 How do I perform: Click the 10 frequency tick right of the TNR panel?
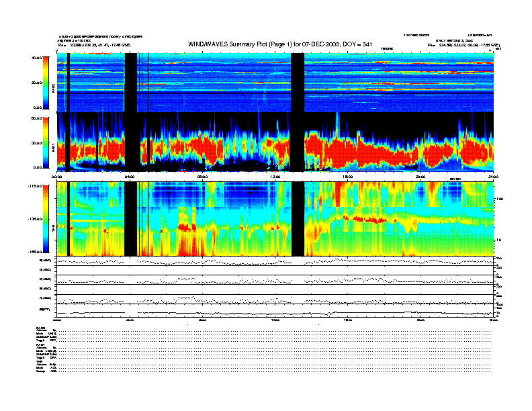click(x=499, y=240)
